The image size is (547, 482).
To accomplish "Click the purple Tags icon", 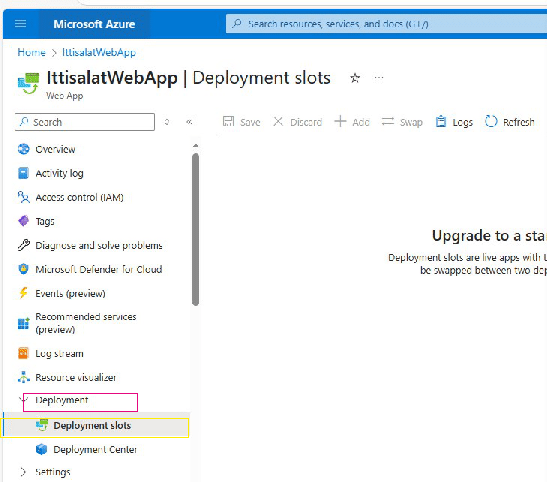I will [23, 221].
